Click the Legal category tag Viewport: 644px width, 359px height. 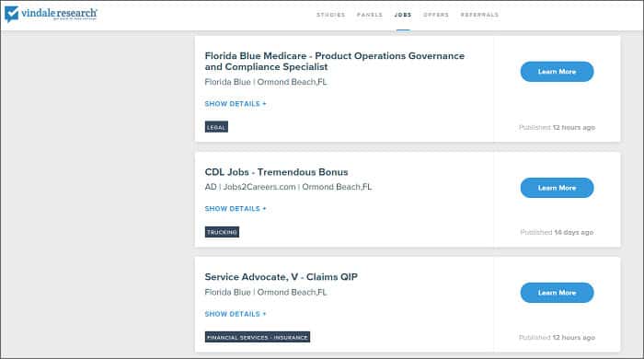click(x=216, y=127)
